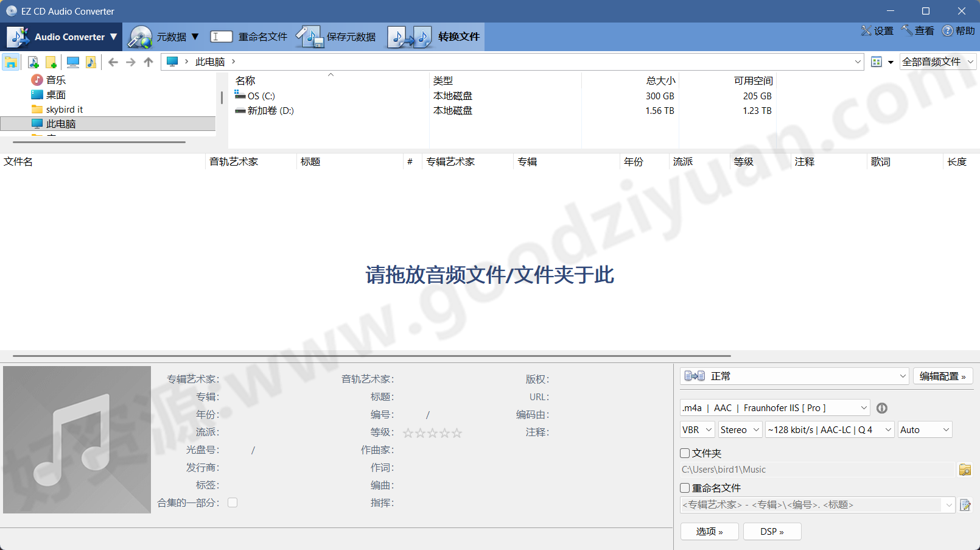Click the Add Folder icon
This screenshot has height=550, width=980.
(x=51, y=62)
